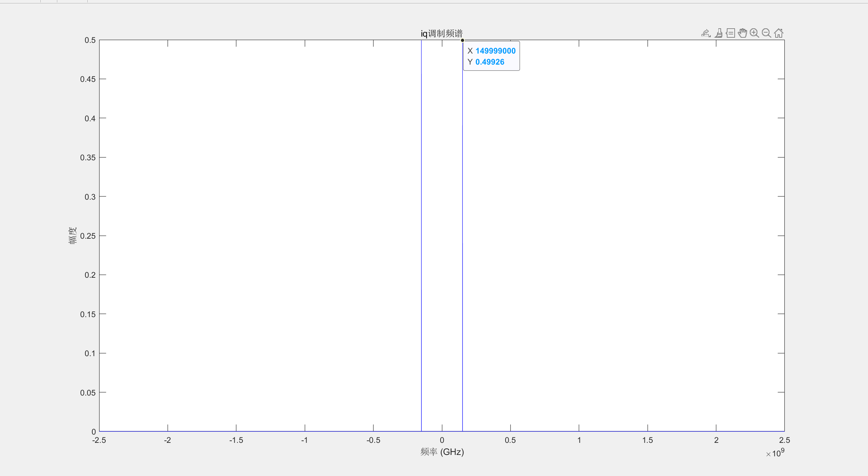The width and height of the screenshot is (868, 476).
Task: Enable the Data Tips tool
Action: (x=730, y=33)
